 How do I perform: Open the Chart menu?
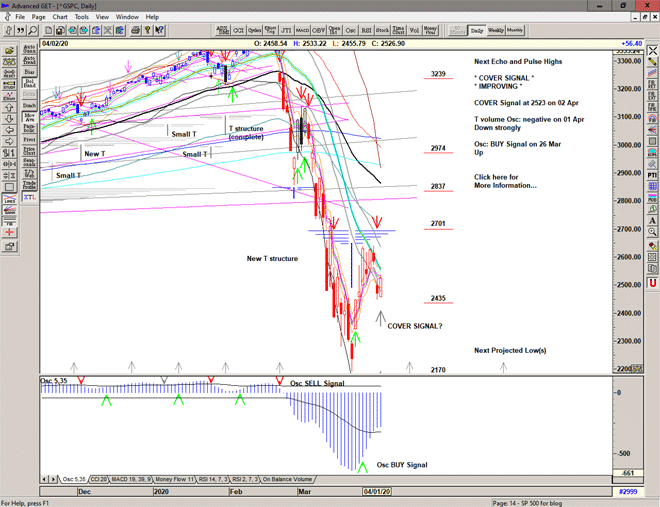[60, 17]
